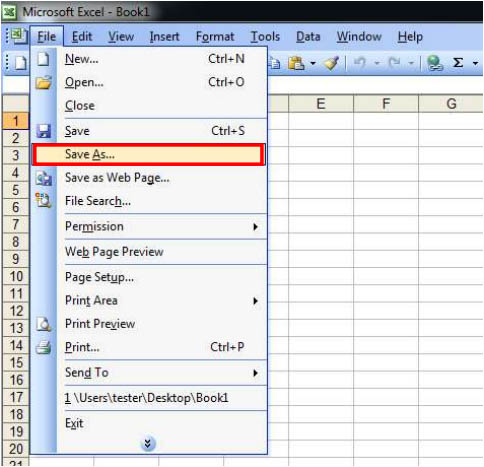Open the Tools menu
The image size is (484, 467).
pos(265,36)
